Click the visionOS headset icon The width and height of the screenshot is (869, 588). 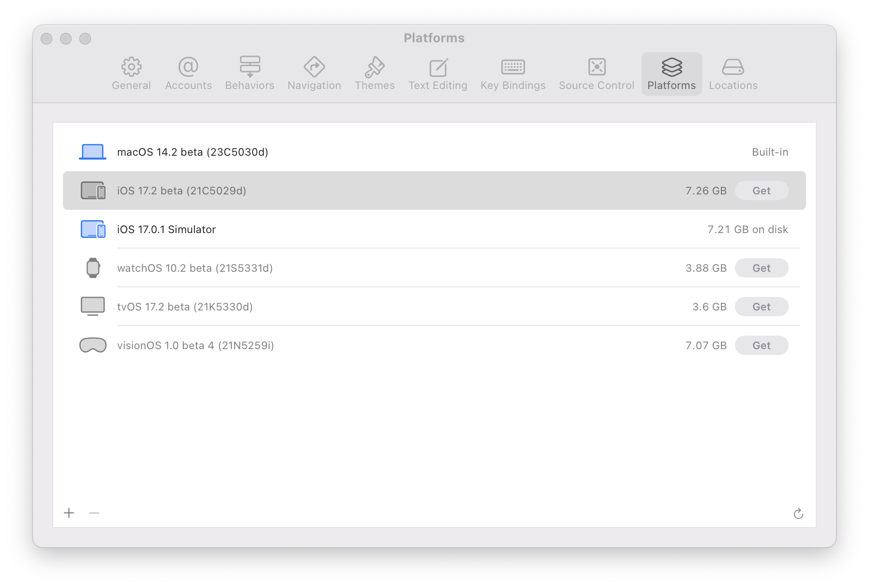pyautogui.click(x=93, y=345)
